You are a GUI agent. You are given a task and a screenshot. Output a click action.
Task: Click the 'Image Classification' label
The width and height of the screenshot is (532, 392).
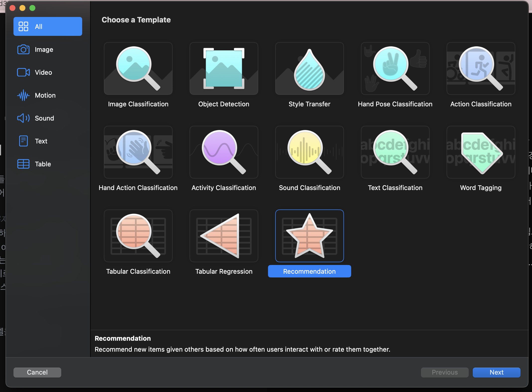click(x=138, y=104)
